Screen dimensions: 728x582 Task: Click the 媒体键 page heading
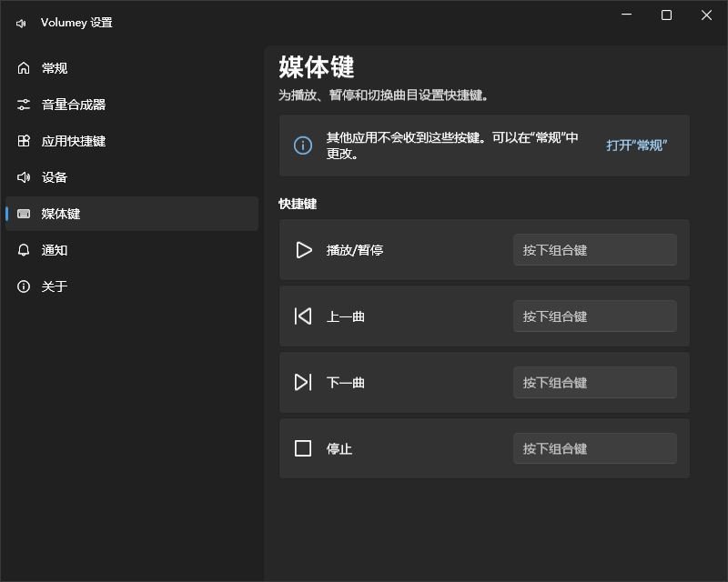pyautogui.click(x=317, y=67)
